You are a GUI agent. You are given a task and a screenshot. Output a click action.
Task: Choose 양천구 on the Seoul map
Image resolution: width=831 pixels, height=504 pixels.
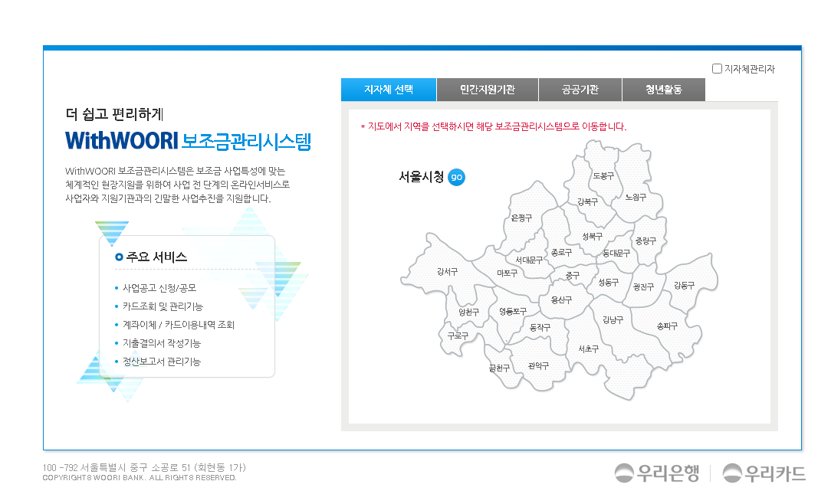(468, 313)
